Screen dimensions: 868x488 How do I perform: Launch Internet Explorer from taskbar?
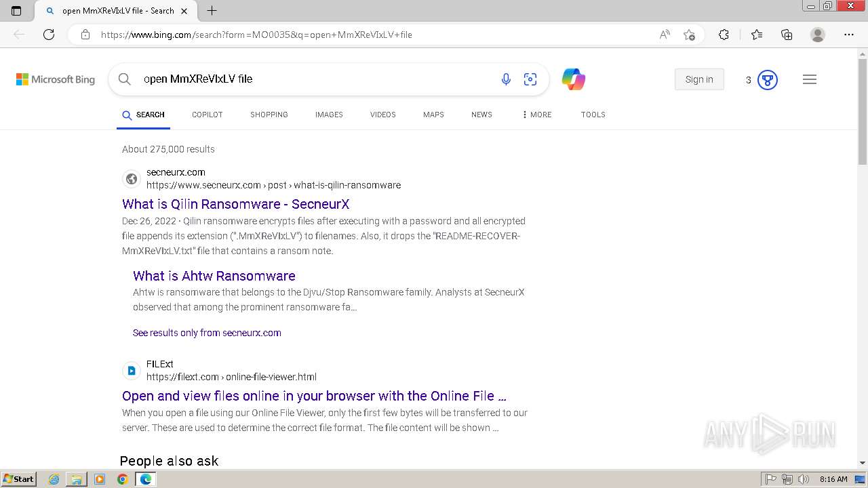(x=54, y=479)
